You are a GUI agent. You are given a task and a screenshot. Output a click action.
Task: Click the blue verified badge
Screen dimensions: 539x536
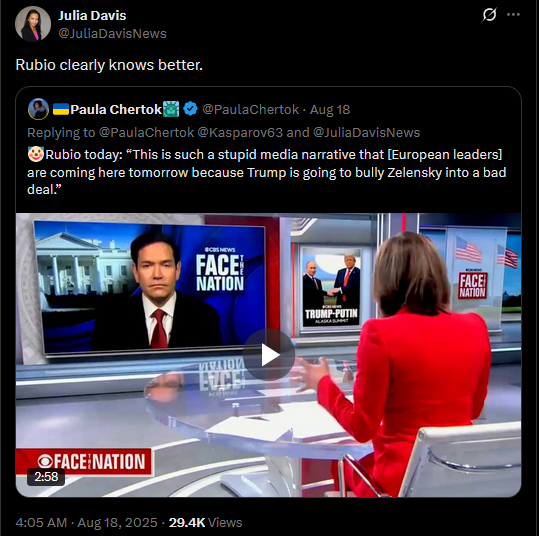[x=190, y=109]
